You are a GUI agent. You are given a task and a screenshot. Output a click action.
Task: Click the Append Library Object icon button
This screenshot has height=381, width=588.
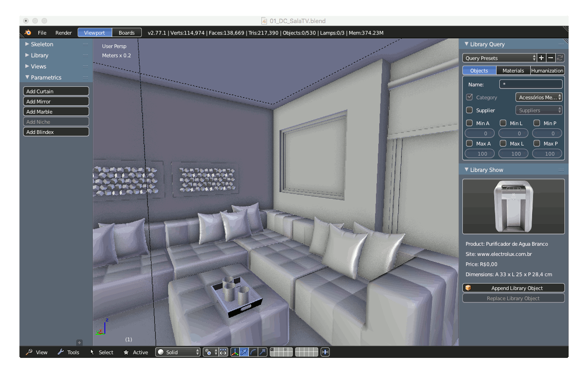468,287
